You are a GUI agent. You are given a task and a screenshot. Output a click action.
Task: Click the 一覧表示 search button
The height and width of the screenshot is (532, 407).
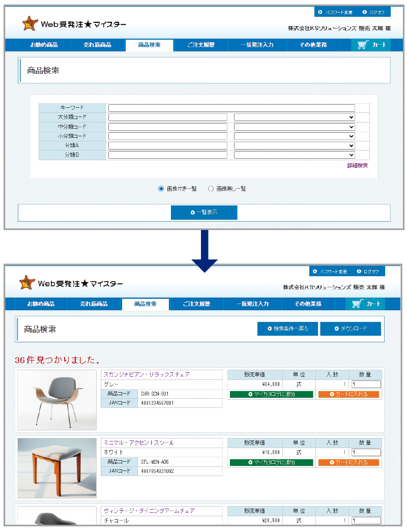click(204, 212)
